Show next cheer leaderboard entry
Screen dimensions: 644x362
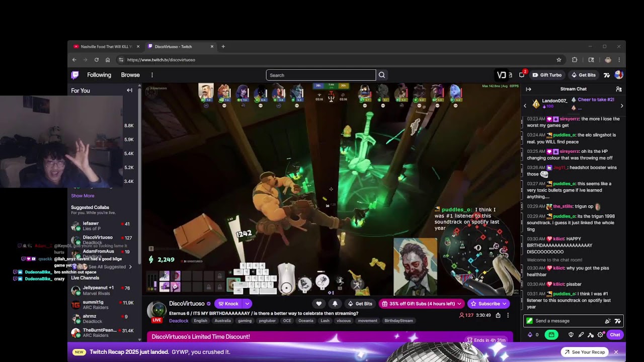click(622, 106)
